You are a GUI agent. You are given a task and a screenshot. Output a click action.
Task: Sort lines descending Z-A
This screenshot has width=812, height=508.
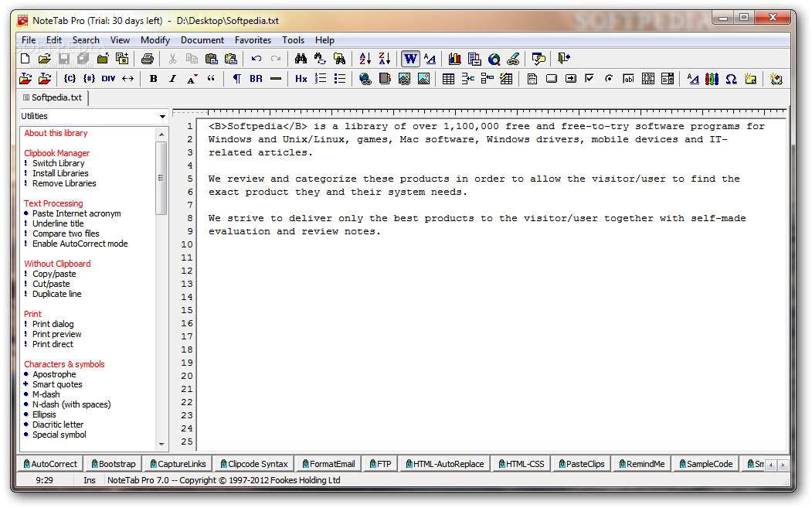[x=385, y=59]
